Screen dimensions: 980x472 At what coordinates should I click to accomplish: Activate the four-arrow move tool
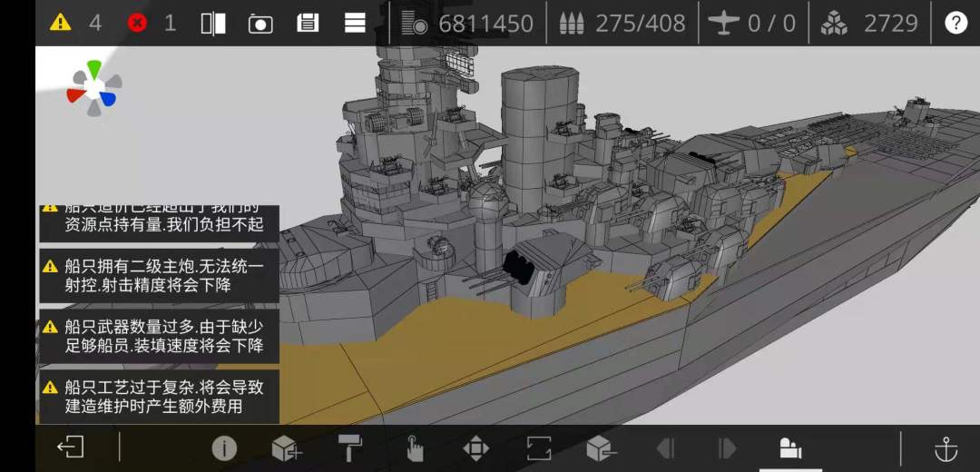pyautogui.click(x=475, y=448)
